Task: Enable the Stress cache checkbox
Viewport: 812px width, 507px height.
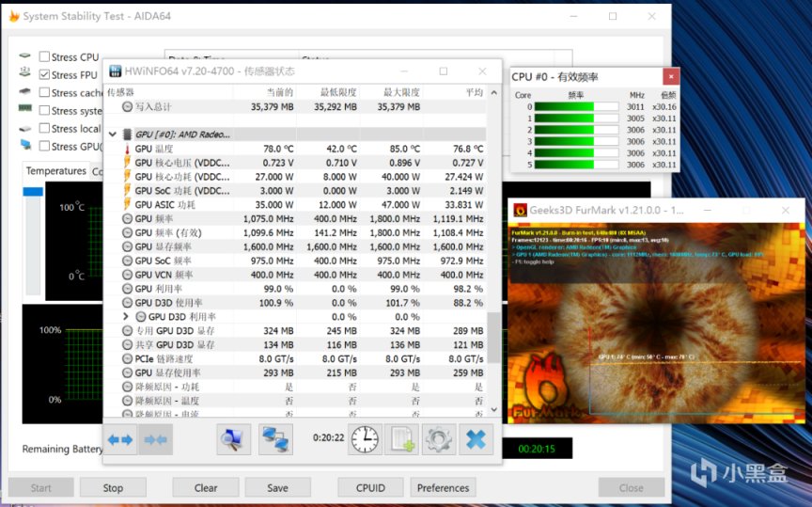Action: tap(44, 92)
